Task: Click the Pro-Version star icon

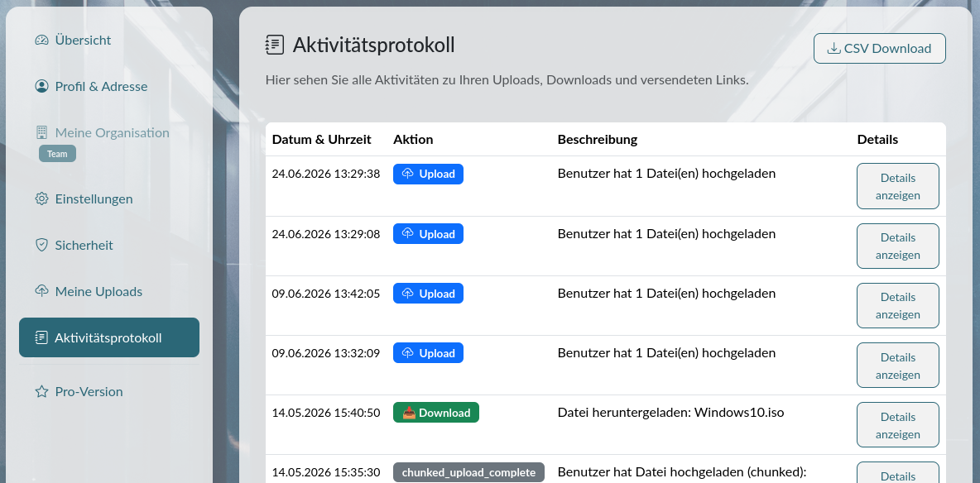Action: (x=42, y=392)
